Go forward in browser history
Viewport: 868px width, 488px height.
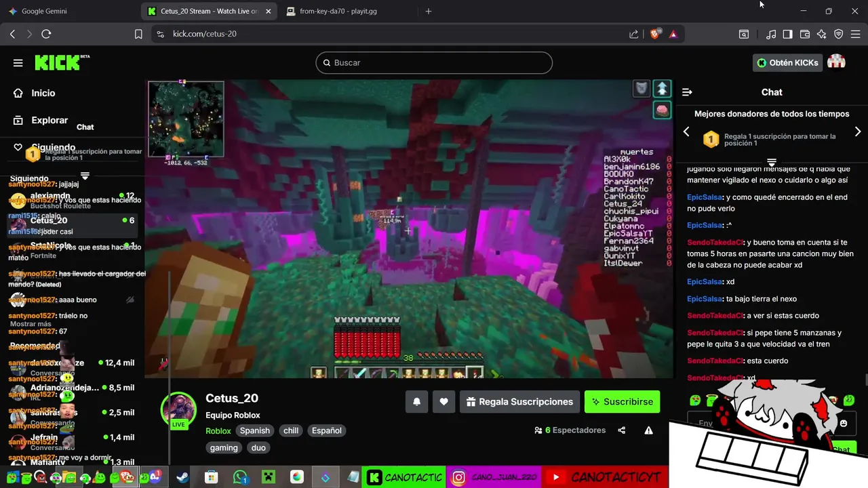(x=29, y=34)
